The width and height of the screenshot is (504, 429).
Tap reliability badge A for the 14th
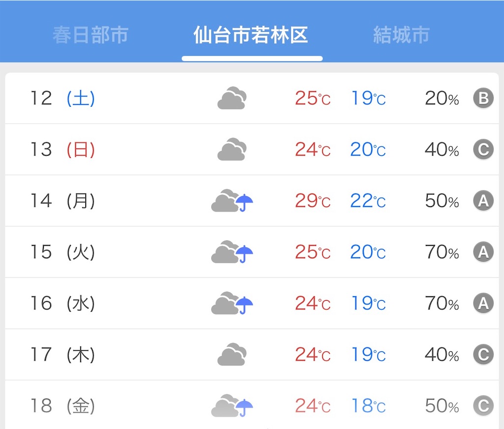point(483,201)
